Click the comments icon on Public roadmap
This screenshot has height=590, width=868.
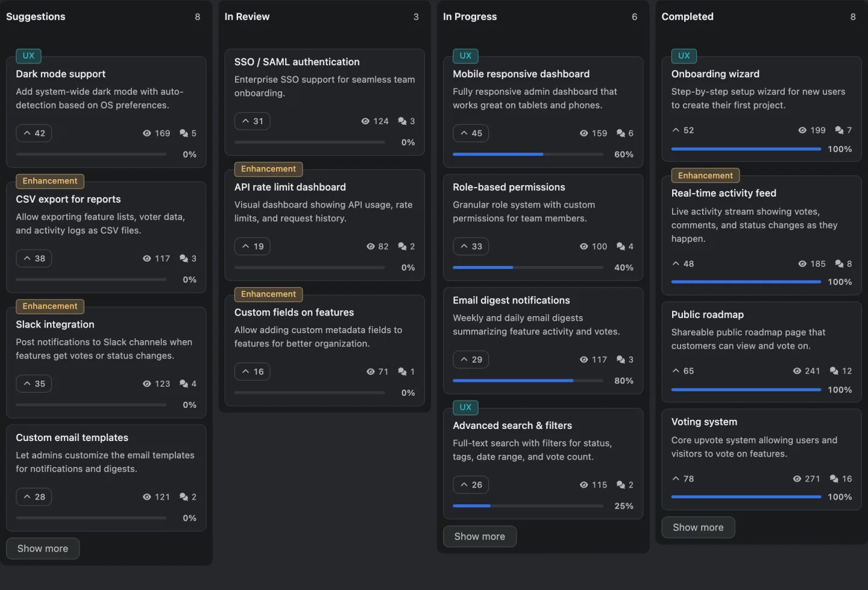834,371
